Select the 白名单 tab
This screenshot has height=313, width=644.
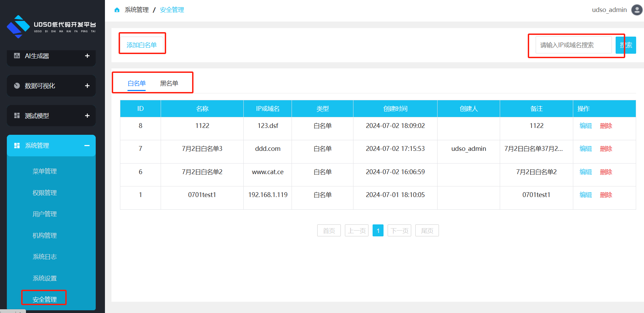136,83
